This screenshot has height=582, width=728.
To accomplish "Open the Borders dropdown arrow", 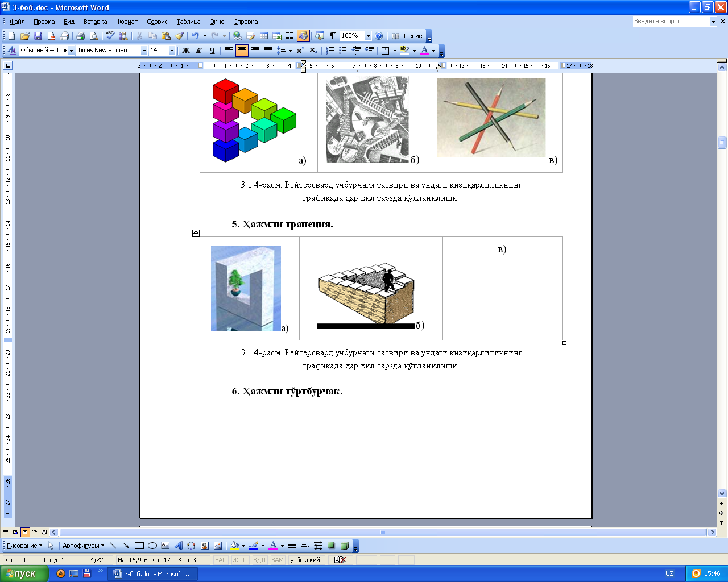I will [395, 51].
